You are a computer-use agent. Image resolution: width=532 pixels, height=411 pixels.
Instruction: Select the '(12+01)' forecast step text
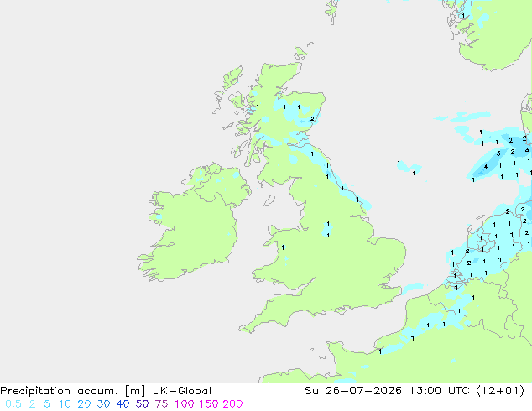500,391
